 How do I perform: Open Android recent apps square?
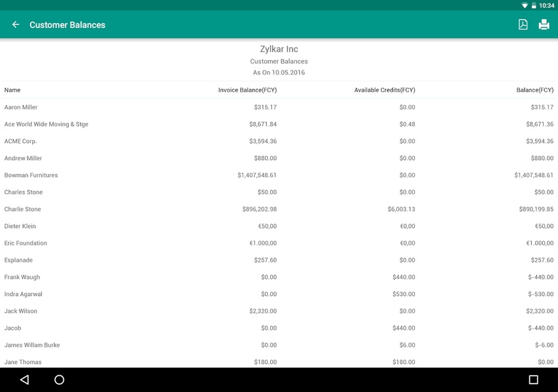tap(533, 380)
